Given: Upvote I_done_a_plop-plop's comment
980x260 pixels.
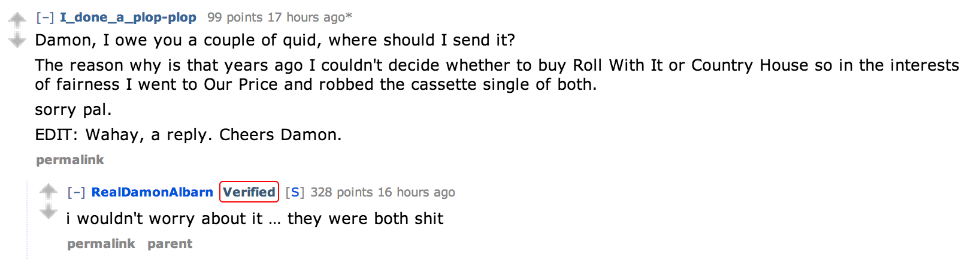Looking at the screenshot, I should click(17, 20).
